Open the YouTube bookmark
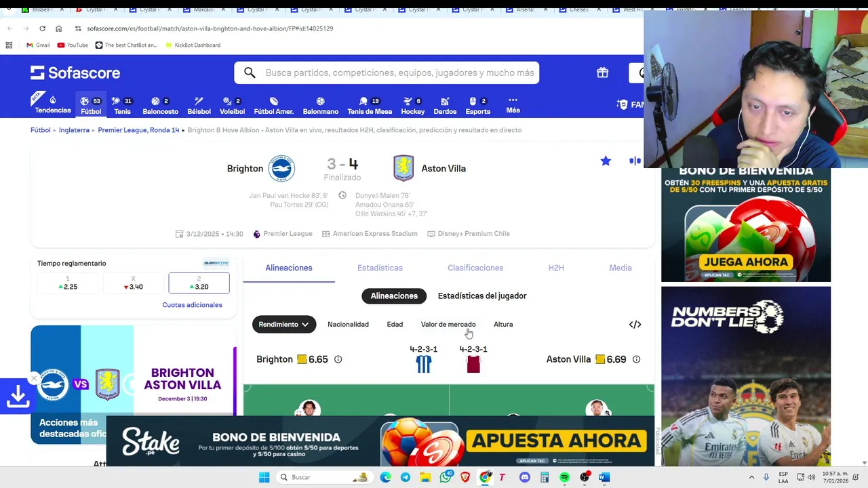This screenshot has width=868, height=488. [73, 45]
